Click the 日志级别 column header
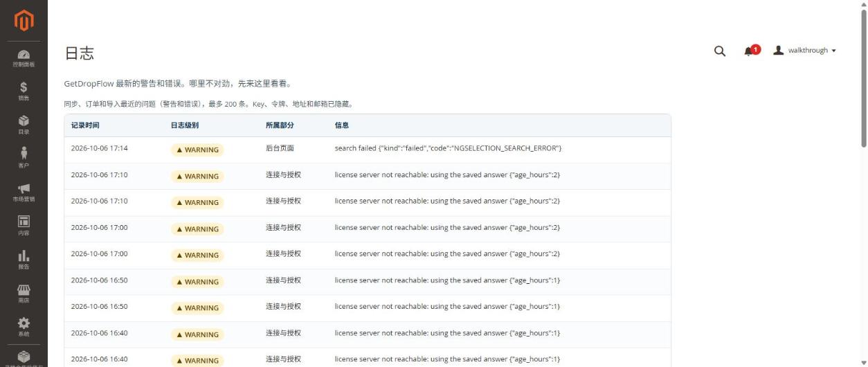The width and height of the screenshot is (868, 367). 185,125
